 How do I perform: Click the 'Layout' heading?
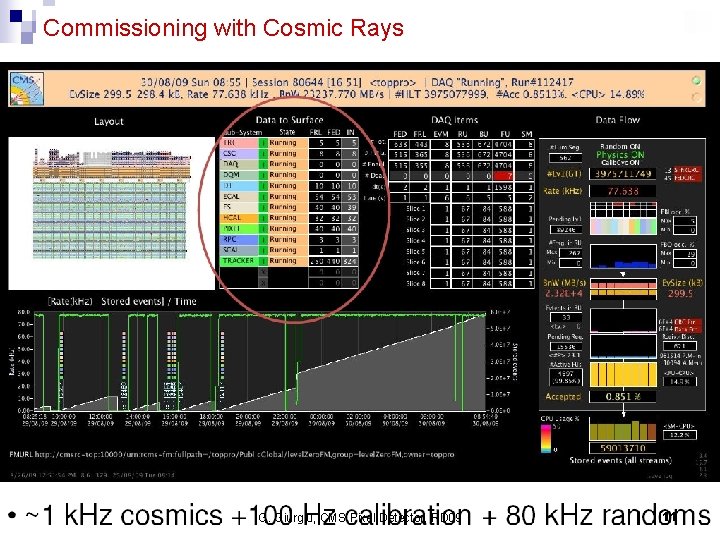coord(109,122)
